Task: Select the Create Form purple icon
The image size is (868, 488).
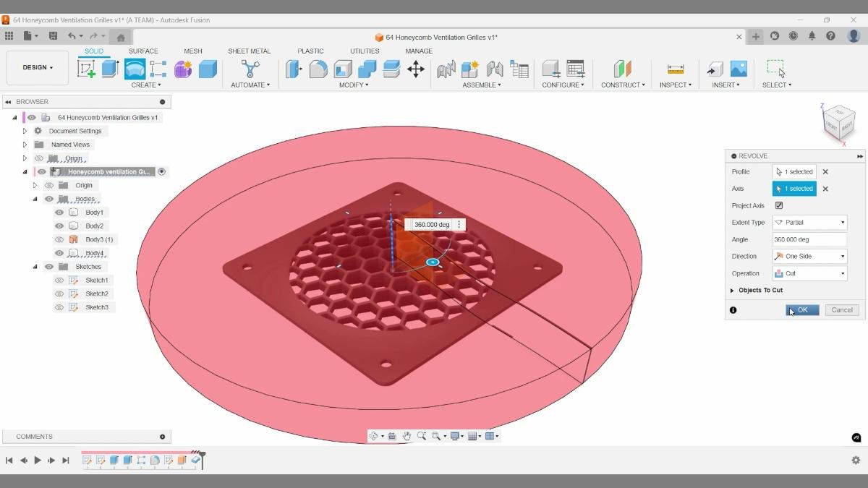Action: coord(183,69)
